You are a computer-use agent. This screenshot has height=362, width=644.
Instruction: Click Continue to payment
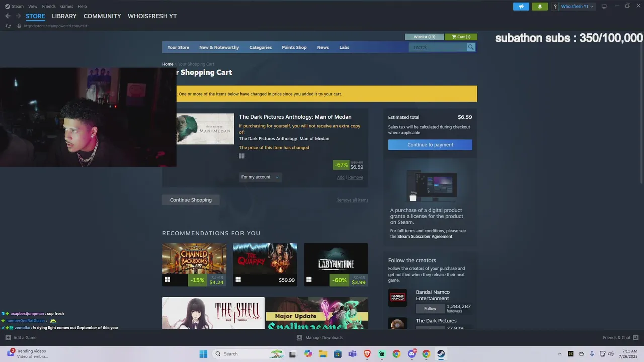pos(430,145)
